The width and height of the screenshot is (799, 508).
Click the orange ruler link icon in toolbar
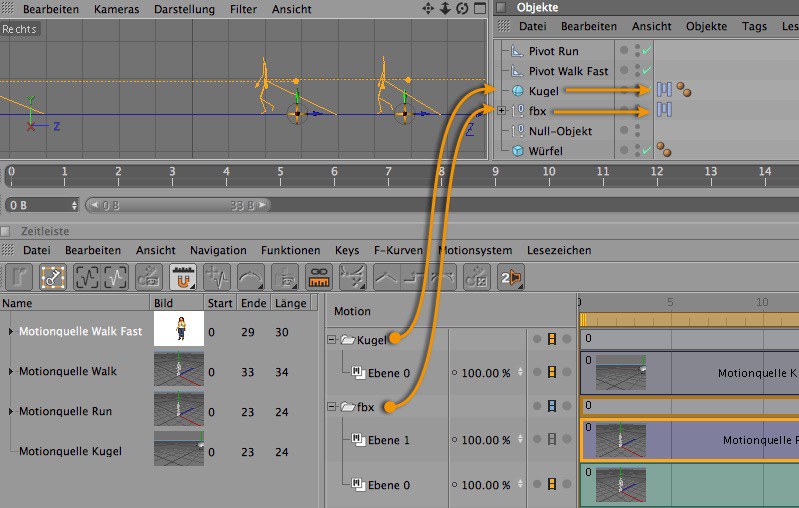pyautogui.click(x=318, y=277)
